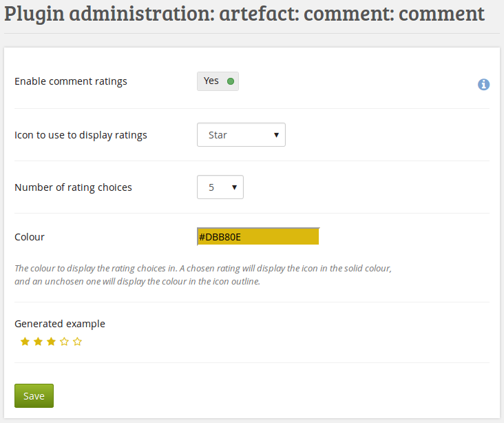Click the first filled star in the example

click(25, 342)
